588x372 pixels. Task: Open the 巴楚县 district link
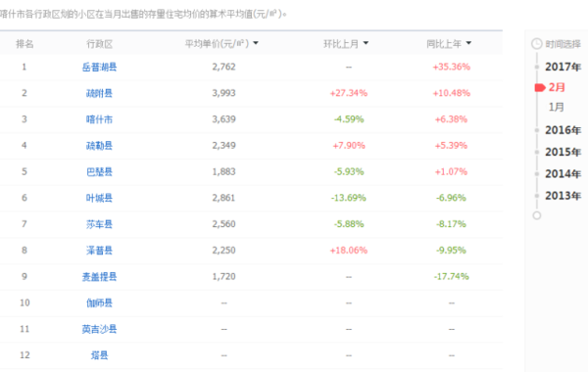(x=99, y=172)
